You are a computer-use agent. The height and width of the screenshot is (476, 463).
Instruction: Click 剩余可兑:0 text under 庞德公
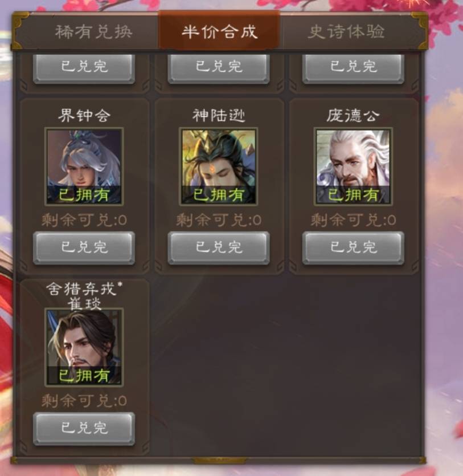point(353,220)
